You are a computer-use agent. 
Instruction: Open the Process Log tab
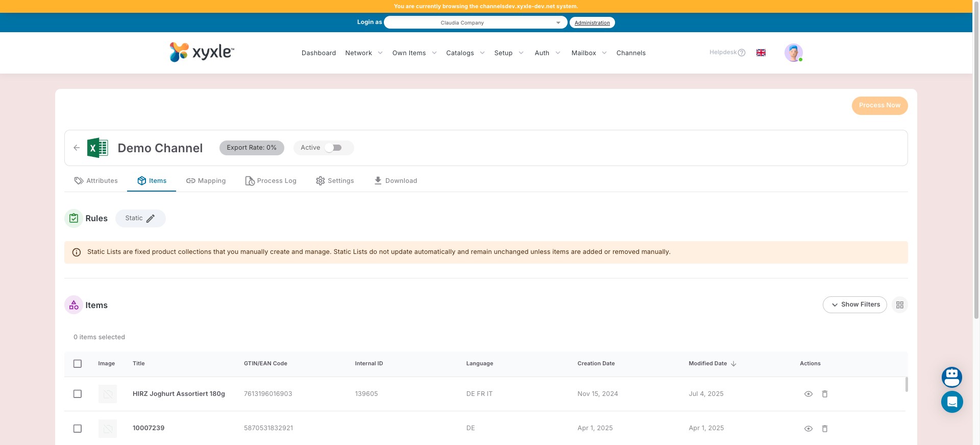coord(271,181)
